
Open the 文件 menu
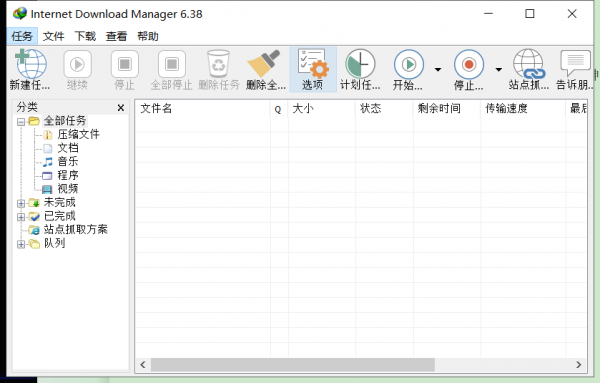point(54,36)
